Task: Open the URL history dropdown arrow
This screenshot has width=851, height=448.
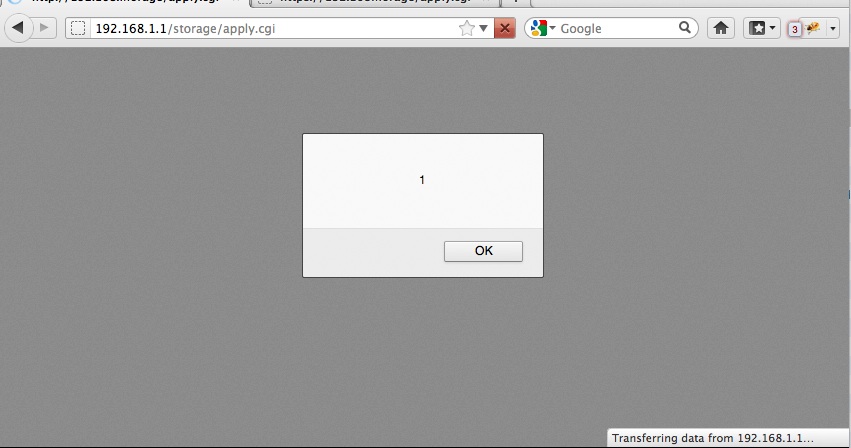Action: click(x=484, y=28)
